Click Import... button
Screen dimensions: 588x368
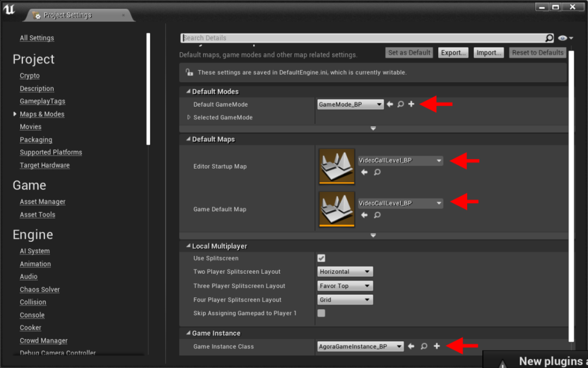point(488,53)
